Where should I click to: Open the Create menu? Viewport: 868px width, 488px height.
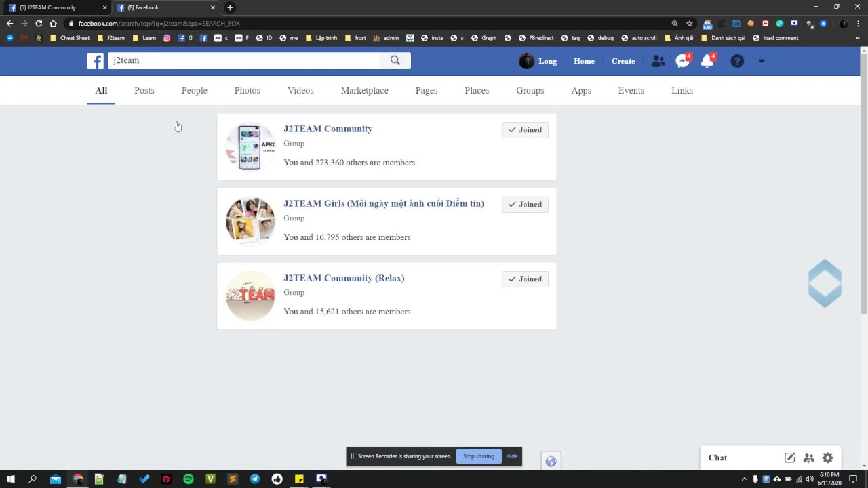click(623, 61)
